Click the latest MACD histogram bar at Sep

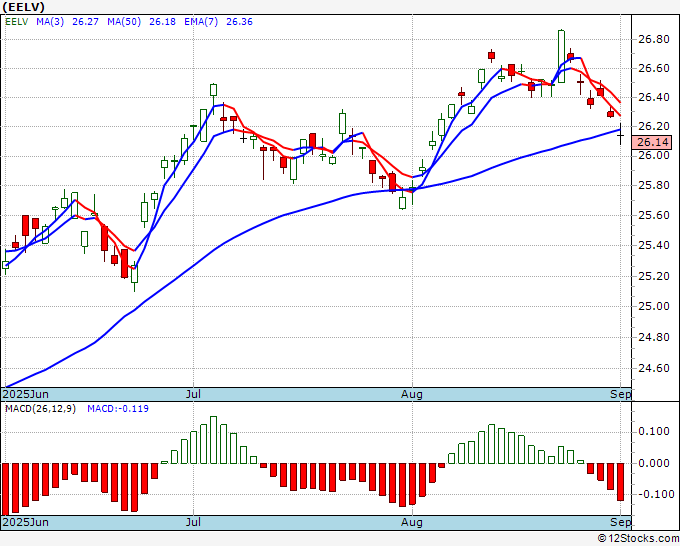[x=620, y=482]
